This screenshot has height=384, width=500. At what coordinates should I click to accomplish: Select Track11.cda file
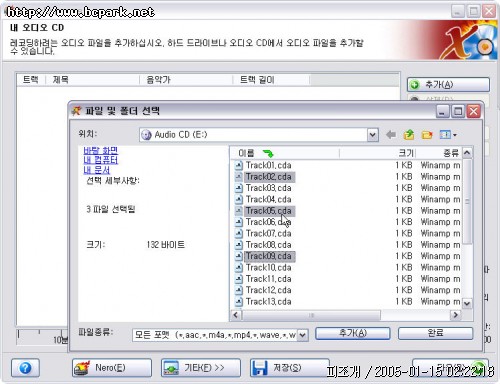pos(269,279)
